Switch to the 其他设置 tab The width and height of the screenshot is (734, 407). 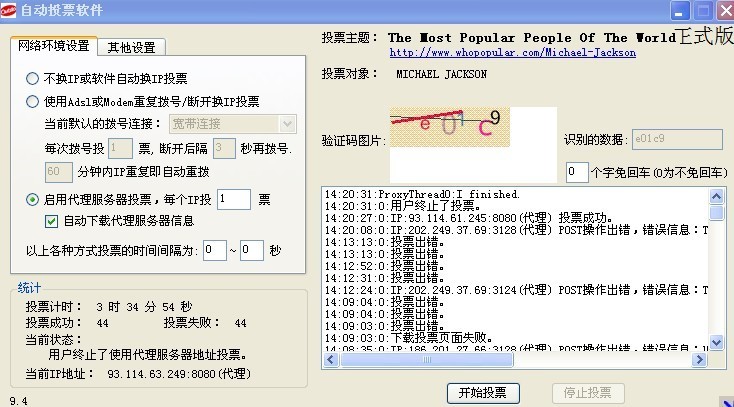click(131, 47)
